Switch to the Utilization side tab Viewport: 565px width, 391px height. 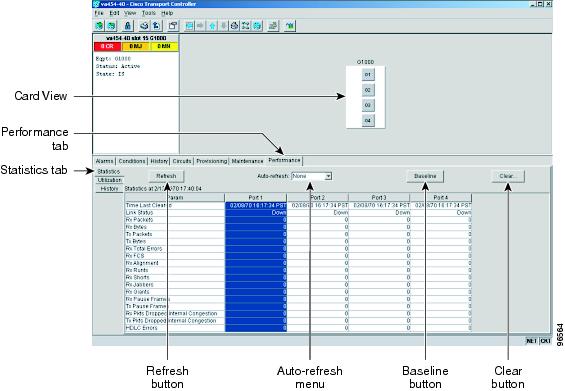click(x=110, y=180)
